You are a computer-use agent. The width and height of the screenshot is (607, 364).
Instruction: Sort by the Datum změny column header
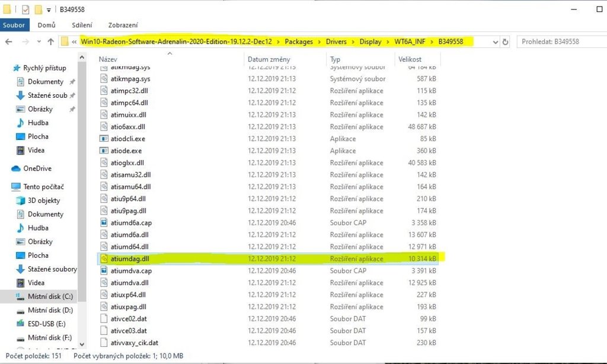pos(269,59)
